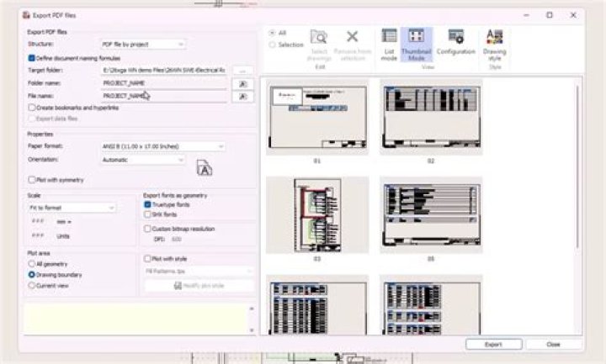
Task: Open the Configuration settings
Action: (455, 43)
